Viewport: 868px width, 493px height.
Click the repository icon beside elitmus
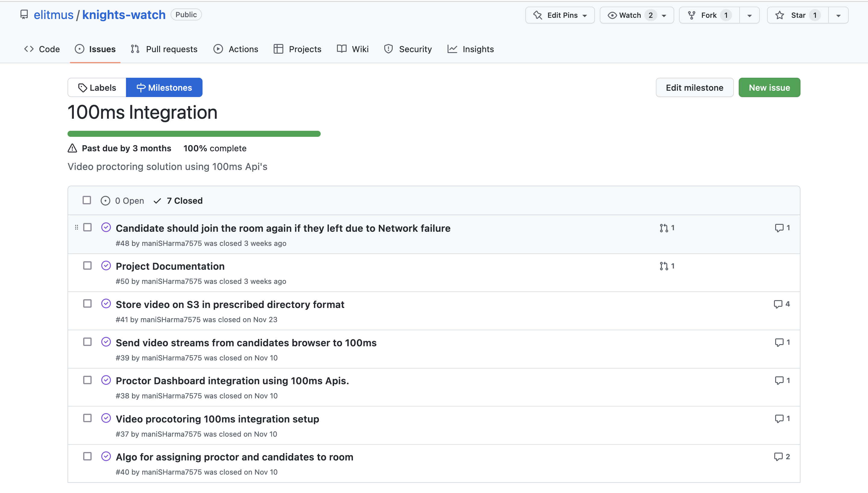24,14
